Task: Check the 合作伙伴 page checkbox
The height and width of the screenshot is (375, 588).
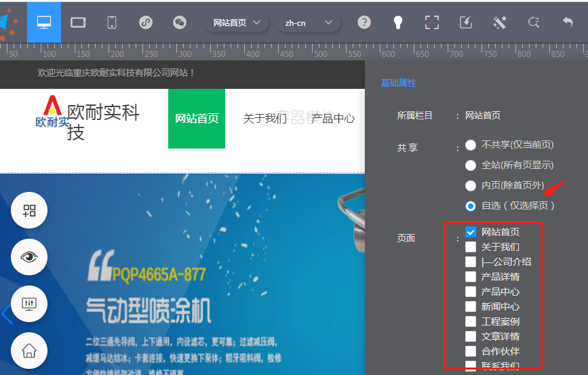Action: coord(471,351)
